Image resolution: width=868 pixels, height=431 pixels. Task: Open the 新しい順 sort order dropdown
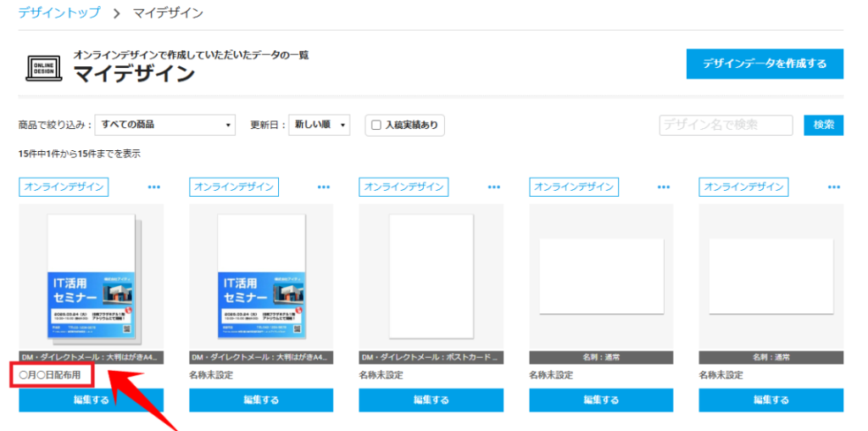pyautogui.click(x=319, y=125)
